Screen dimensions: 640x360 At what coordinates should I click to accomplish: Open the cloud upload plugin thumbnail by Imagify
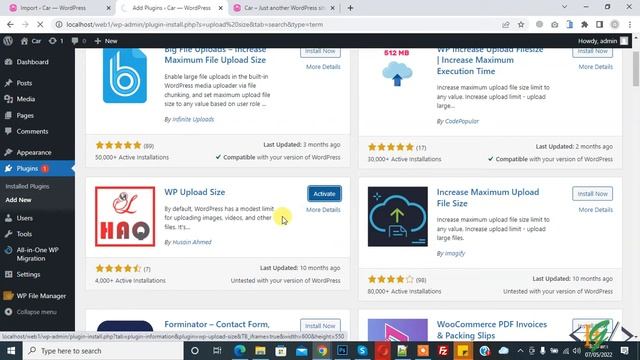tap(398, 216)
